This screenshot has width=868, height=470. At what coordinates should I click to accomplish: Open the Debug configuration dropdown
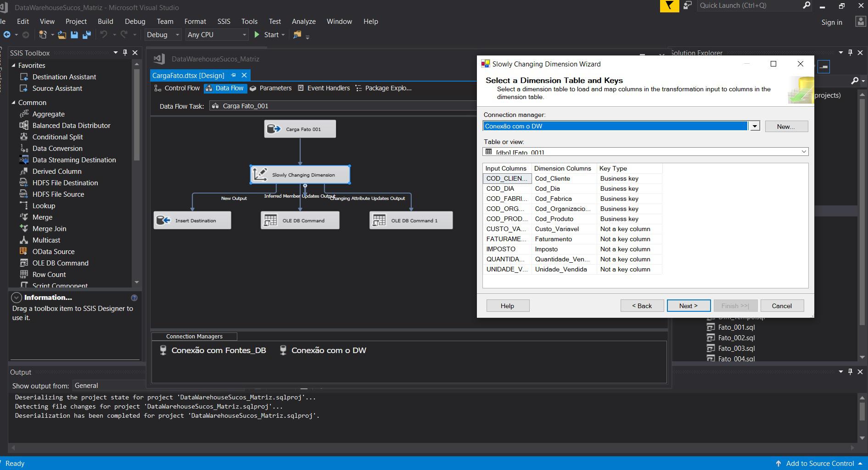coord(178,35)
